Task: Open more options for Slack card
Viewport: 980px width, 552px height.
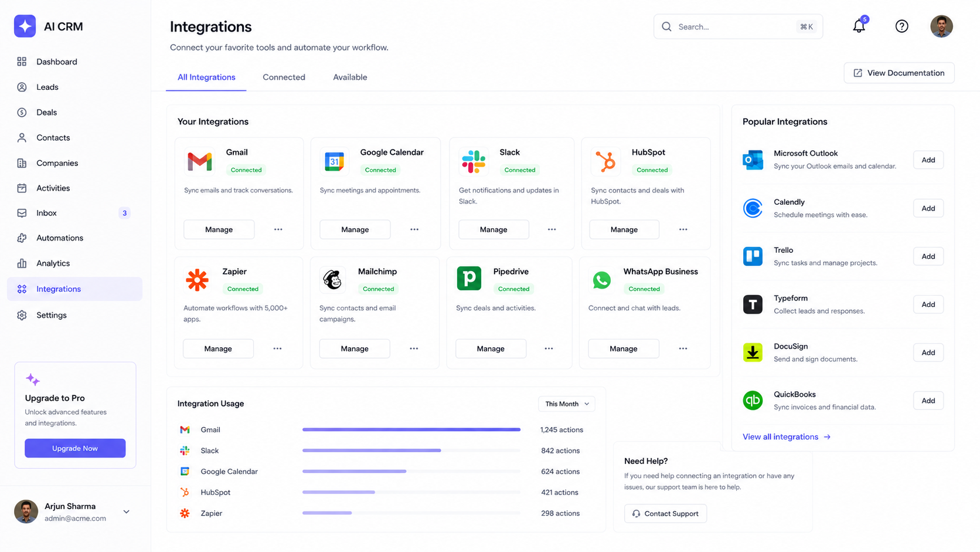Action: pyautogui.click(x=552, y=229)
